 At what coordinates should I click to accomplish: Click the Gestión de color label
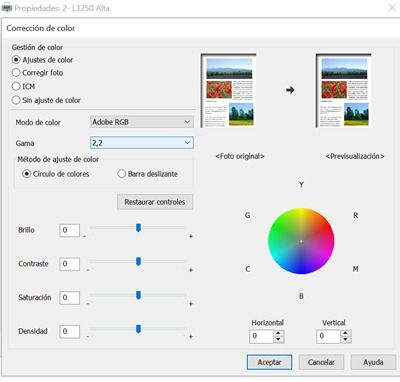click(37, 47)
